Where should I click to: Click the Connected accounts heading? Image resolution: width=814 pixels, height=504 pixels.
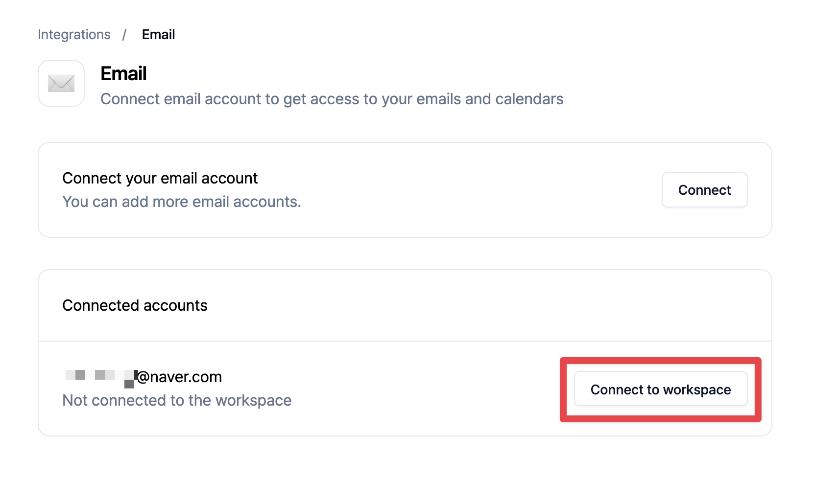click(135, 305)
